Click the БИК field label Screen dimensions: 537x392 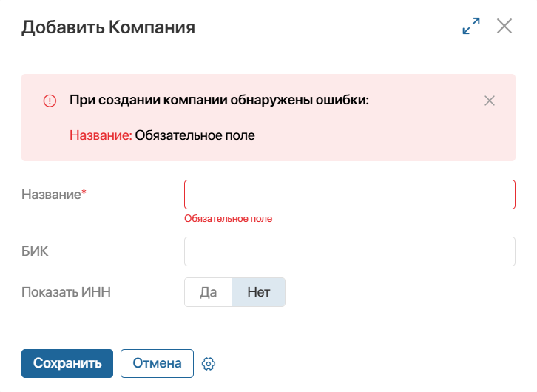35,251
